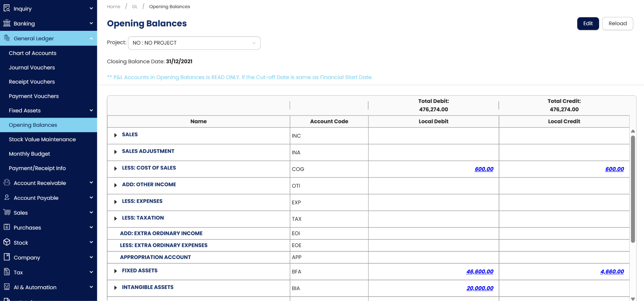This screenshot has height=301, width=644.
Task: Click the Inquiry sidebar icon
Action: point(7,8)
